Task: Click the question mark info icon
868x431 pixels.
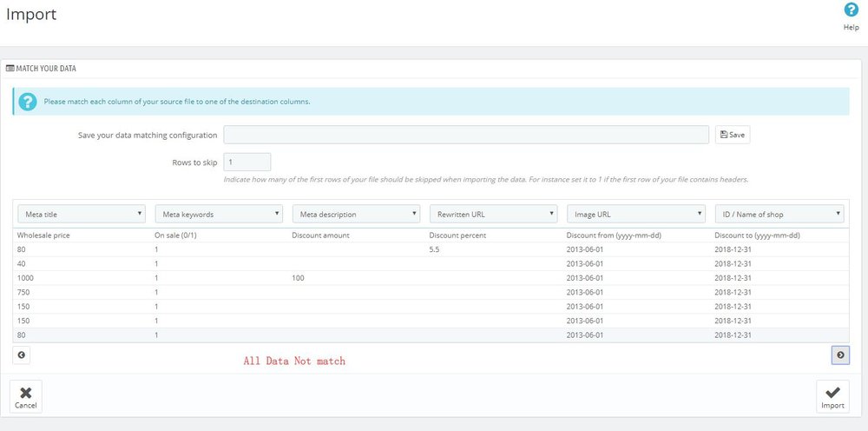Action: (28, 102)
